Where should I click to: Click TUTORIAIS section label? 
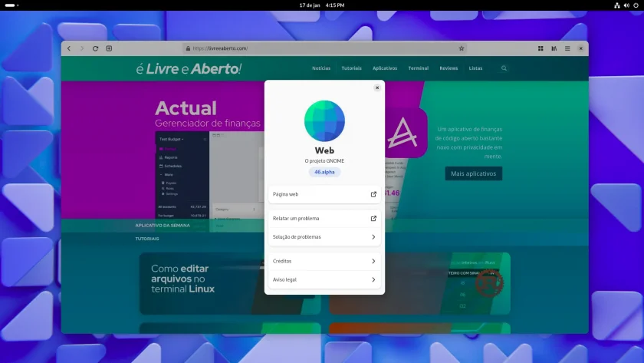coord(147,239)
